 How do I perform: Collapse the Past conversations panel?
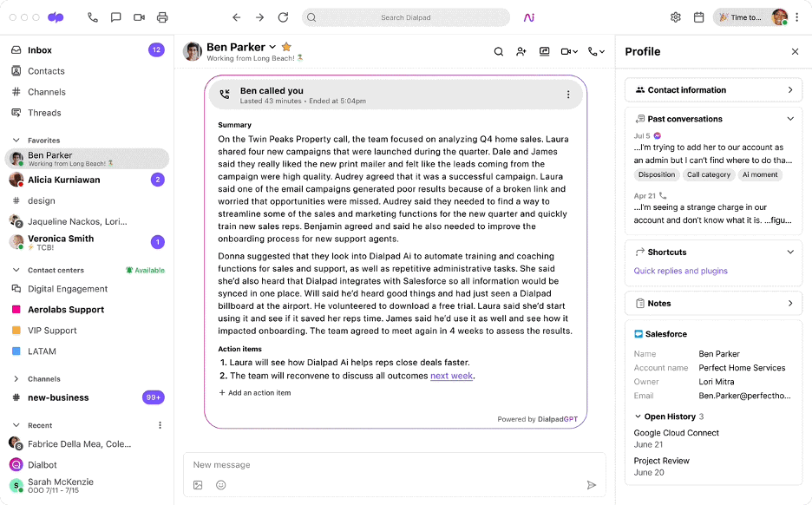(790, 119)
